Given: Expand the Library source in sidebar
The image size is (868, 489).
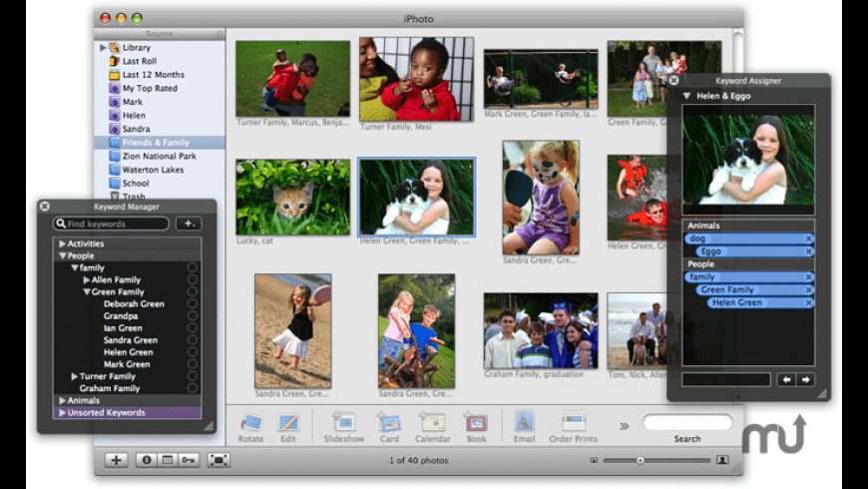Looking at the screenshot, I should tap(103, 47).
